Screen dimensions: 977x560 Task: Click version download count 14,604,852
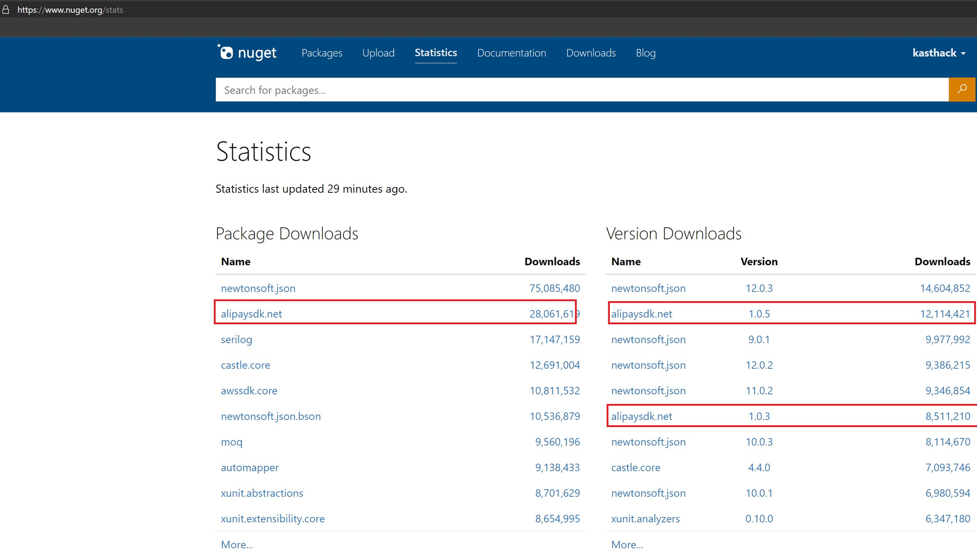click(945, 288)
